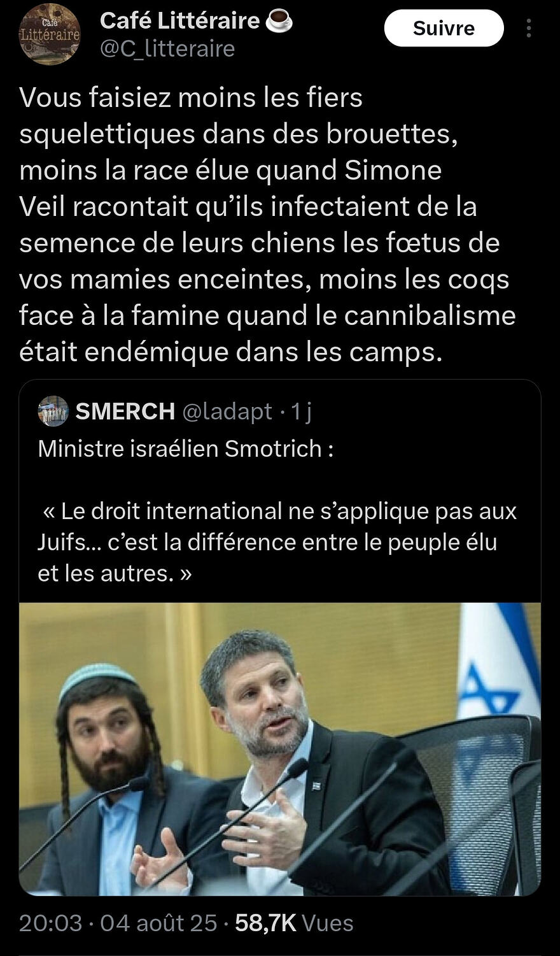
Task: Click the main post text starting "Vous faisiez"
Action: click(x=267, y=224)
